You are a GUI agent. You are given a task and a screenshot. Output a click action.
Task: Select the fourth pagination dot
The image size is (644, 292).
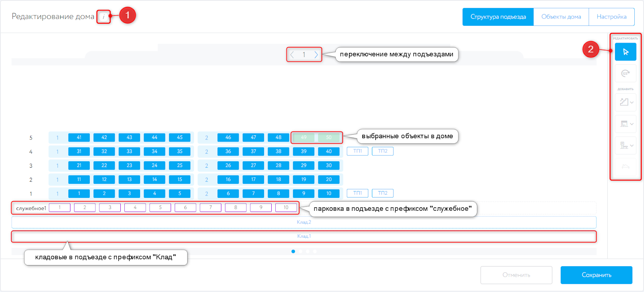coord(315,251)
